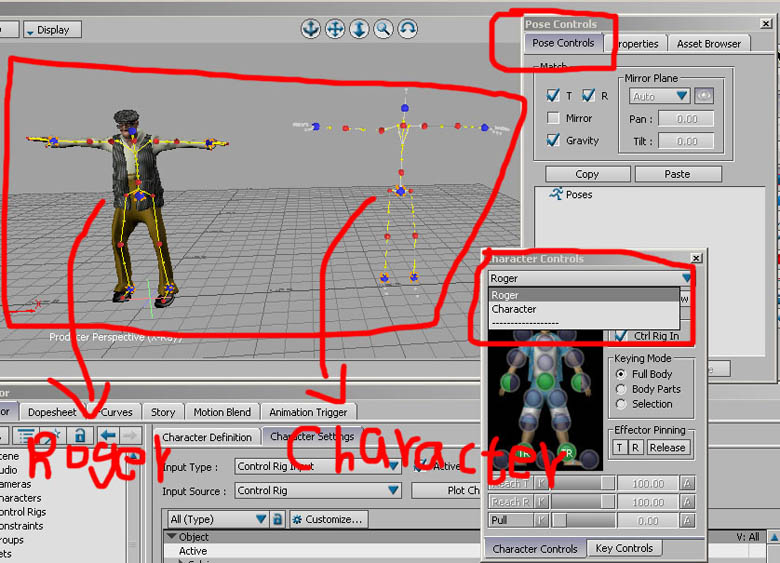The image size is (780, 563).
Task: Select Body Parts keying mode
Action: click(x=620, y=389)
